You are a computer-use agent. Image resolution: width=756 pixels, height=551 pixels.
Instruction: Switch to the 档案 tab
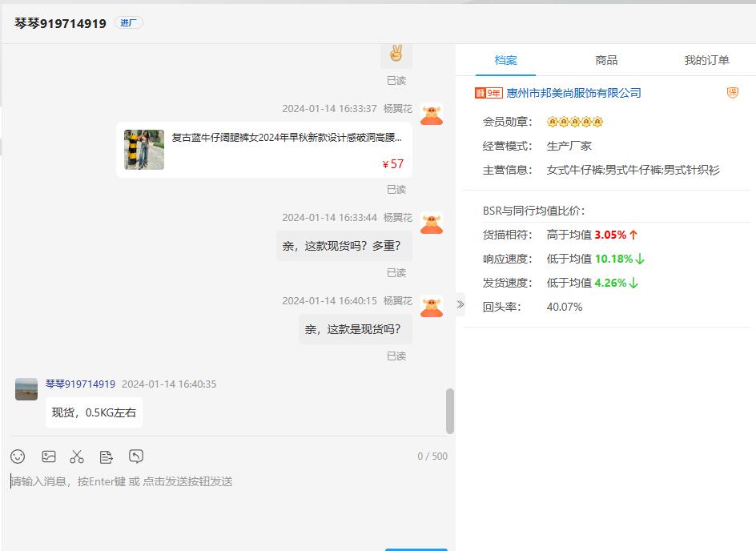click(x=506, y=60)
